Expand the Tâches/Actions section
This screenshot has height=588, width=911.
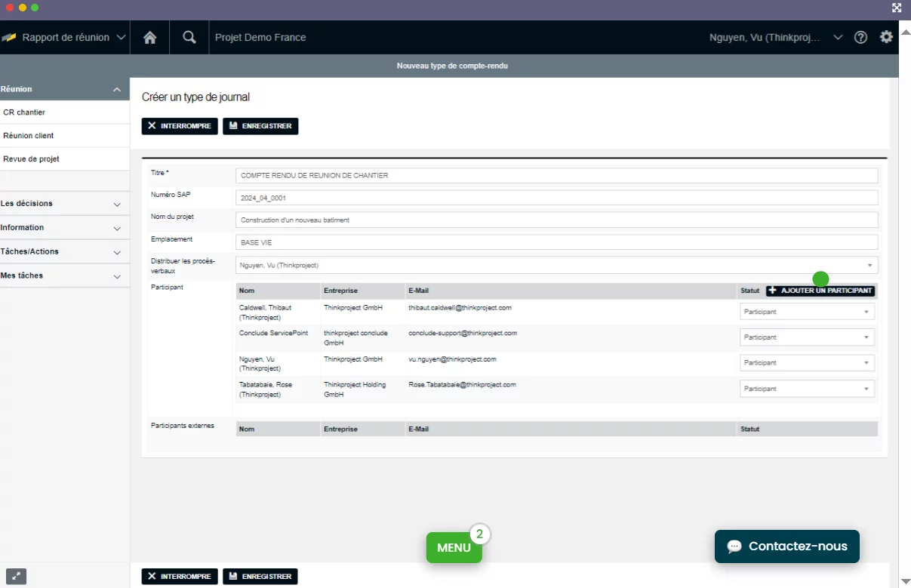(116, 252)
